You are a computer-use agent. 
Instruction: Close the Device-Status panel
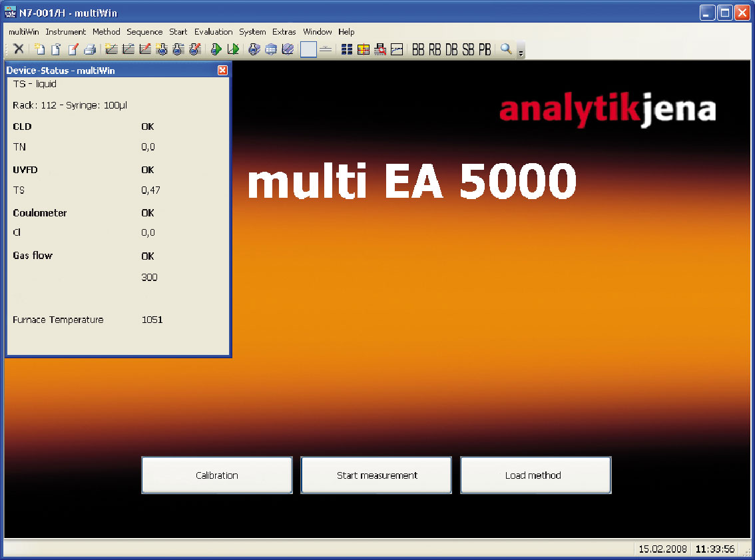tap(222, 71)
